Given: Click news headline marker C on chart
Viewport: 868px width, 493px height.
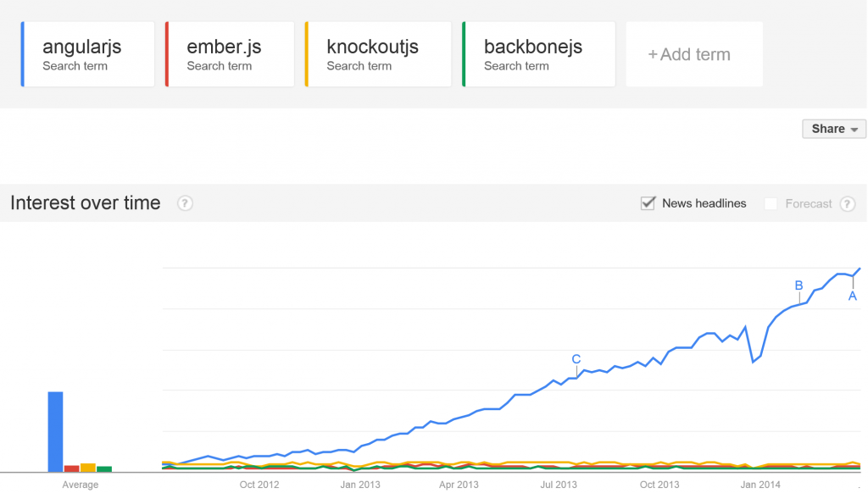Looking at the screenshot, I should (576, 359).
